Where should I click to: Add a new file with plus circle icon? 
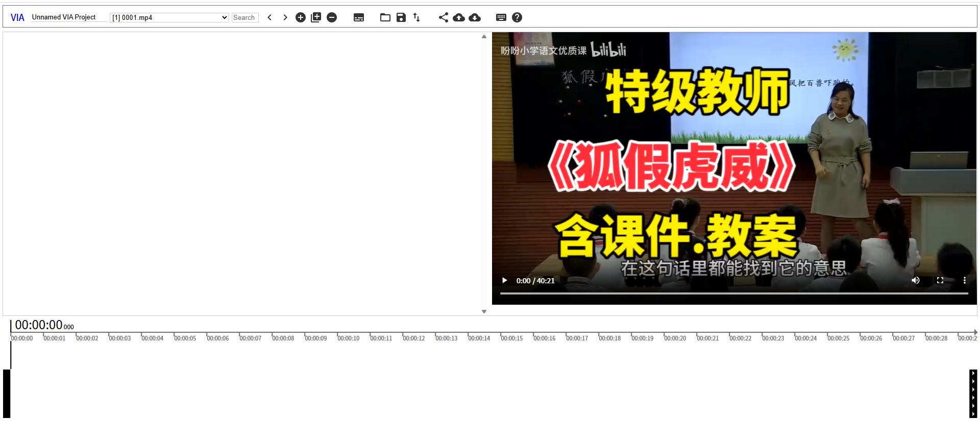point(301,17)
